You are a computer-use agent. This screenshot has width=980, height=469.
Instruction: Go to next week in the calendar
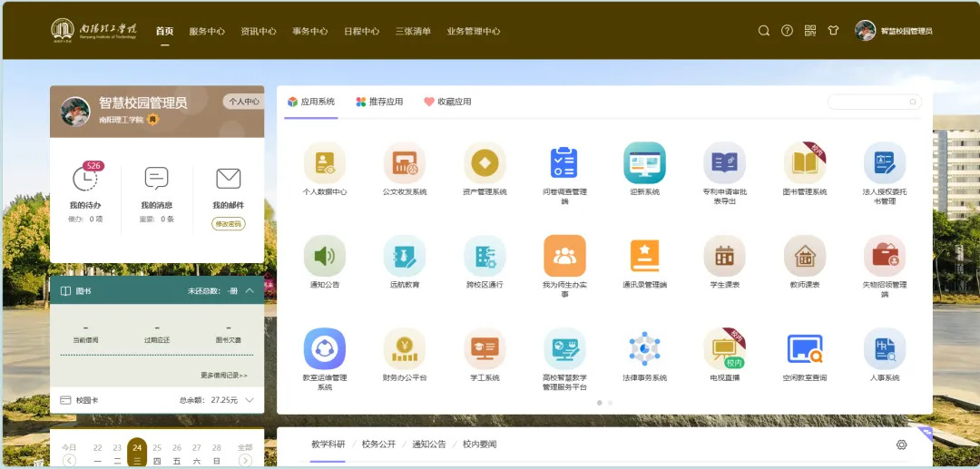(245, 460)
